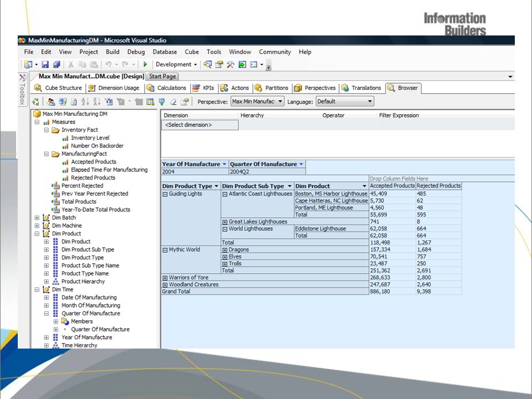The height and width of the screenshot is (399, 532).
Task: Click the Sort Descending Z-A icon
Action: (96, 101)
